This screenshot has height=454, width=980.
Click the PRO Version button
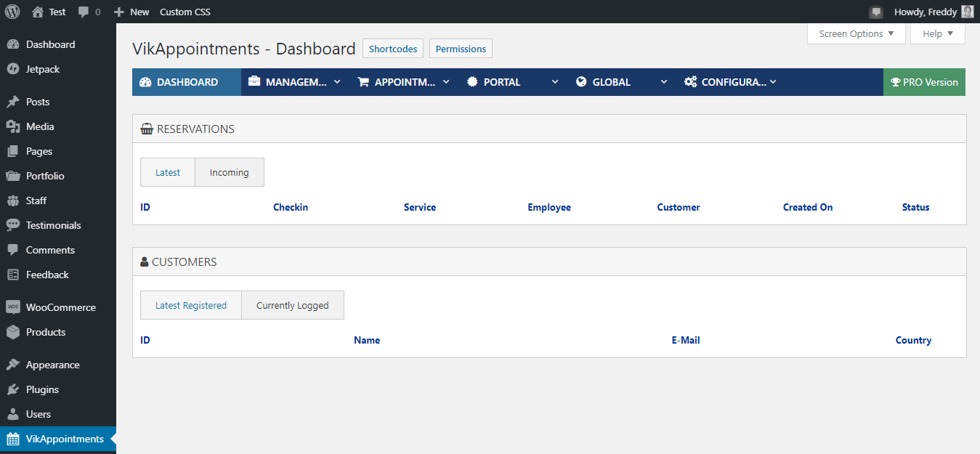(924, 82)
